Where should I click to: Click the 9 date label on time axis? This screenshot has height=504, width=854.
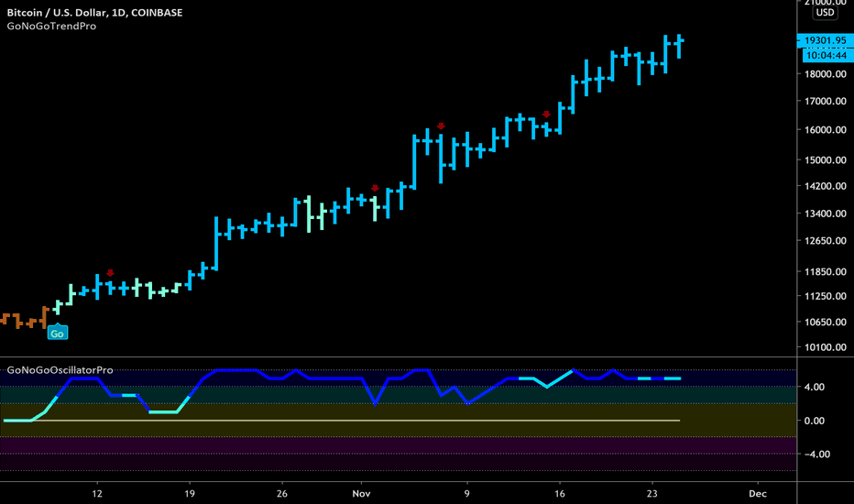point(466,494)
